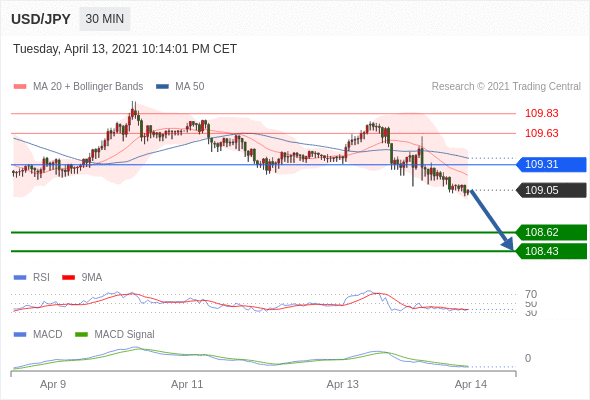Click the blue MA 50 legend swatch
Screen dimensions: 590x400
[x=162, y=87]
